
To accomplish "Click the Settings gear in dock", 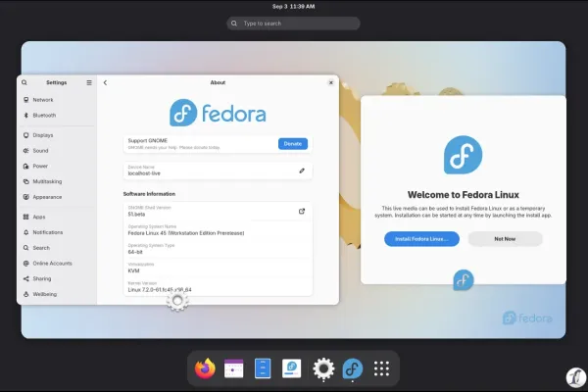I will [323, 368].
